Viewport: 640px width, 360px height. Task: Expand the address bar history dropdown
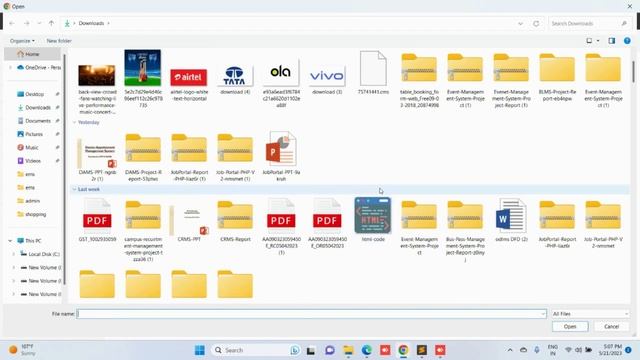coord(520,24)
